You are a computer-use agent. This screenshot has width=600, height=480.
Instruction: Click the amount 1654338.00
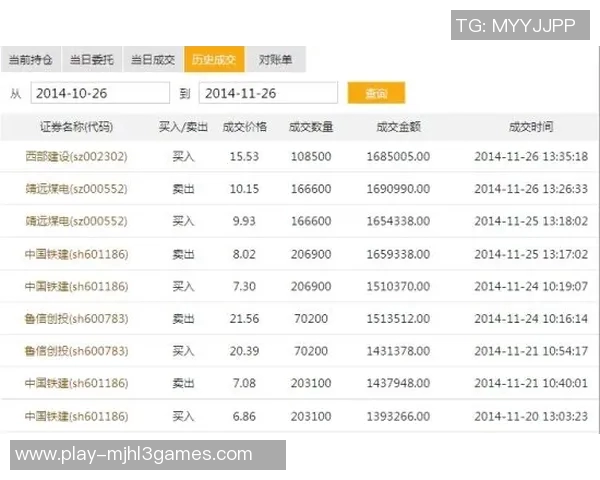pos(398,221)
